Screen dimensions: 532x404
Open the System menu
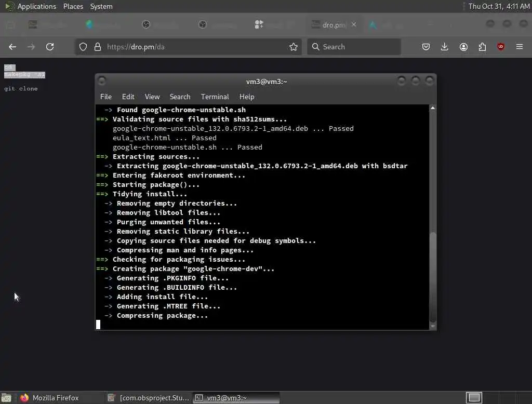point(101,6)
